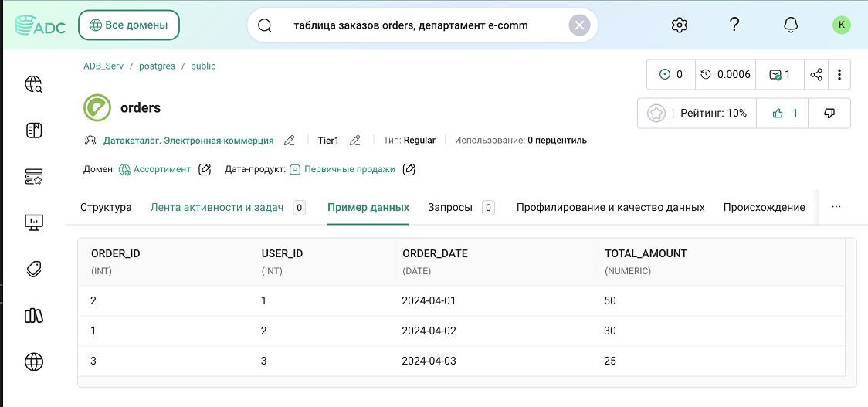
Task: Click the TOTAL_AMOUNT column header
Action: coord(646,253)
